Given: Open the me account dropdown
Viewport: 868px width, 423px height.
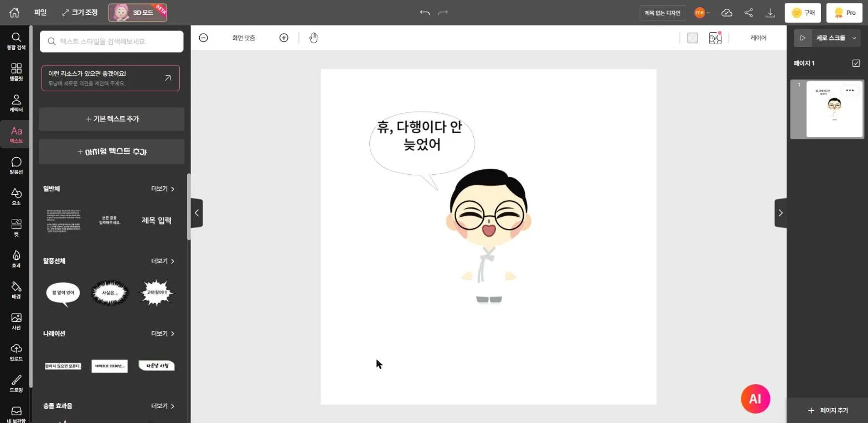Looking at the screenshot, I should pos(702,13).
